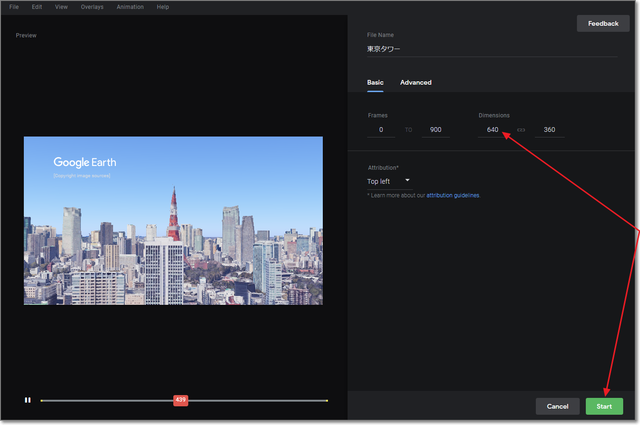Viewport: 640px width, 425px height.
Task: Focus the end frame field showing 900
Action: coord(435,130)
